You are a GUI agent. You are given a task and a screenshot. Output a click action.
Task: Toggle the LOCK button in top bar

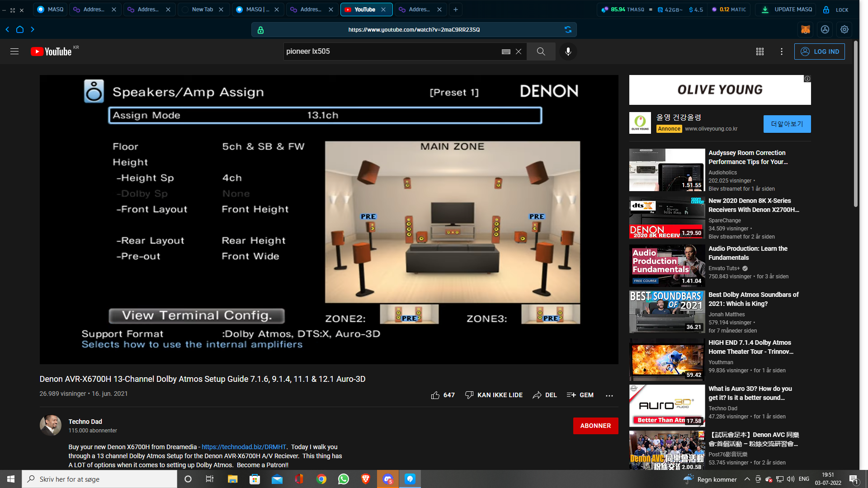click(835, 9)
